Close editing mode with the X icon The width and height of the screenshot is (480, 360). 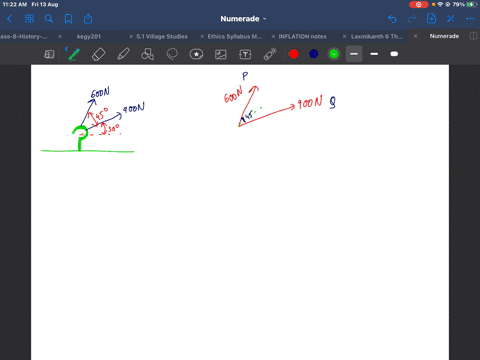(451, 19)
